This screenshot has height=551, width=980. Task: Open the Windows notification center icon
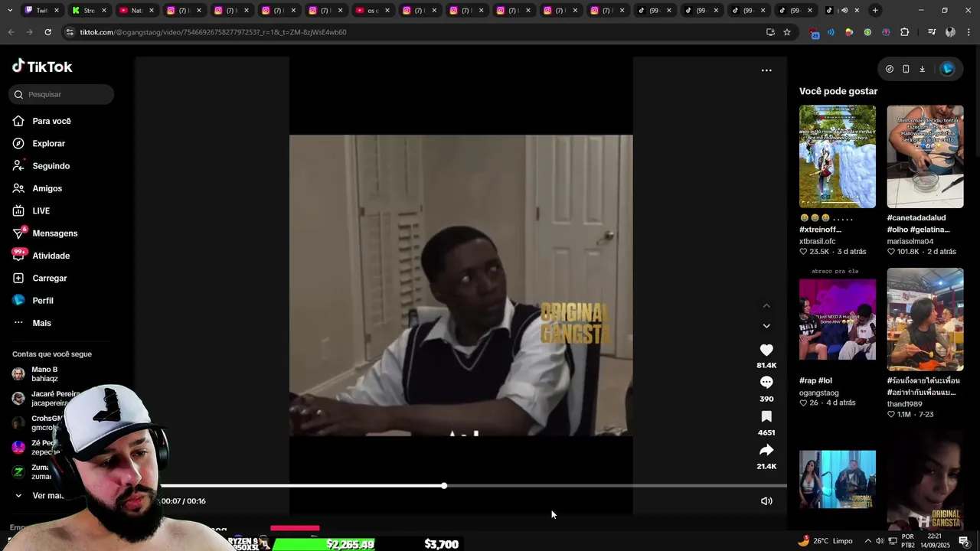[x=964, y=541]
